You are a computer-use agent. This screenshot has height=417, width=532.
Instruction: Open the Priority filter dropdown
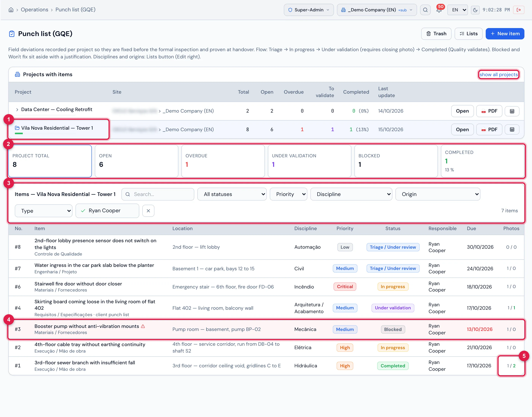point(288,194)
